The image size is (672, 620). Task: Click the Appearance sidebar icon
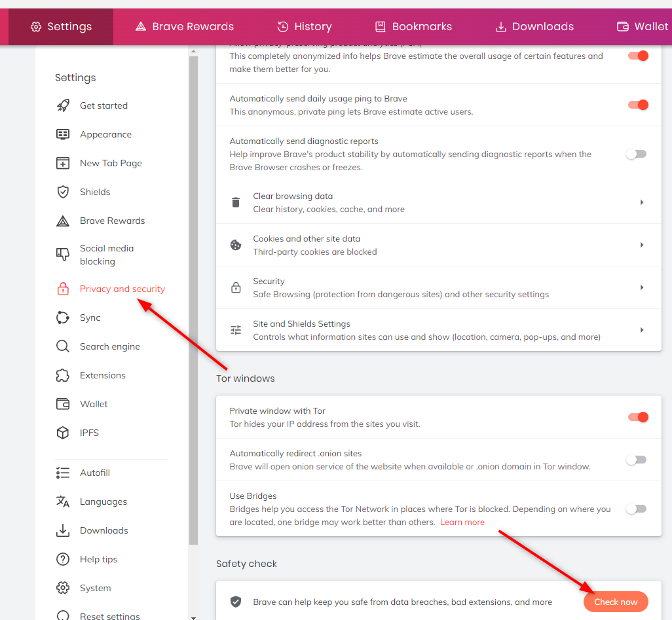(x=63, y=134)
